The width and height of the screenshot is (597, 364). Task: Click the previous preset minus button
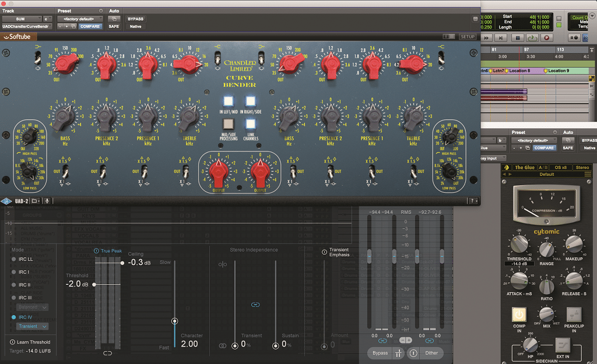pos(60,27)
